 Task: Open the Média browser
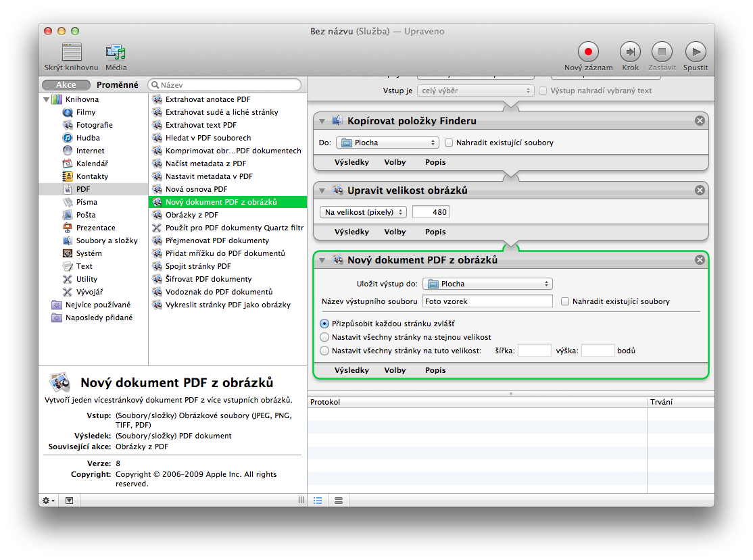[116, 52]
